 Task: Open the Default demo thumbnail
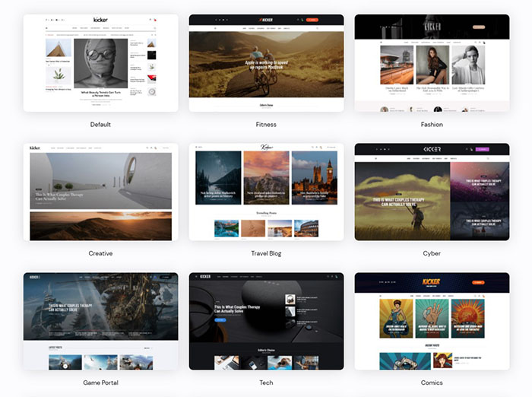click(x=100, y=63)
